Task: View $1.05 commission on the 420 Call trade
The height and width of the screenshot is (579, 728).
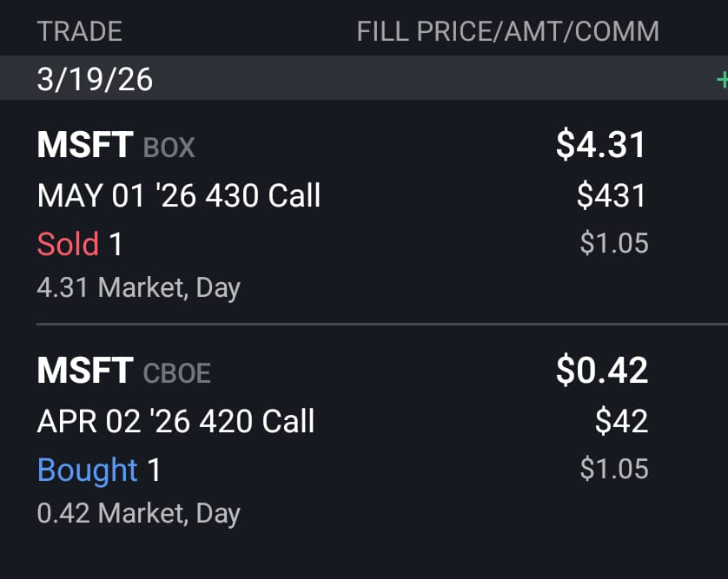Action: [614, 469]
